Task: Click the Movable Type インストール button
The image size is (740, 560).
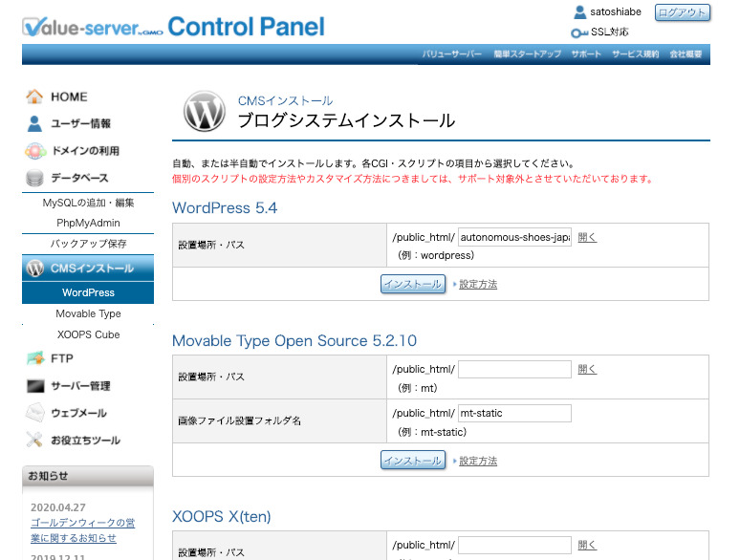Action: [x=412, y=461]
